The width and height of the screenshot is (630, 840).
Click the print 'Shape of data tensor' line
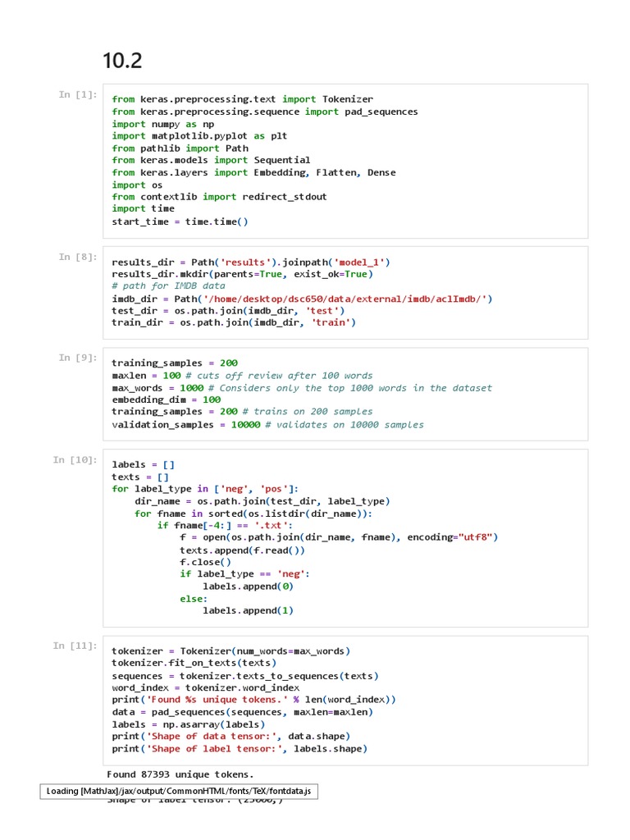[231, 736]
